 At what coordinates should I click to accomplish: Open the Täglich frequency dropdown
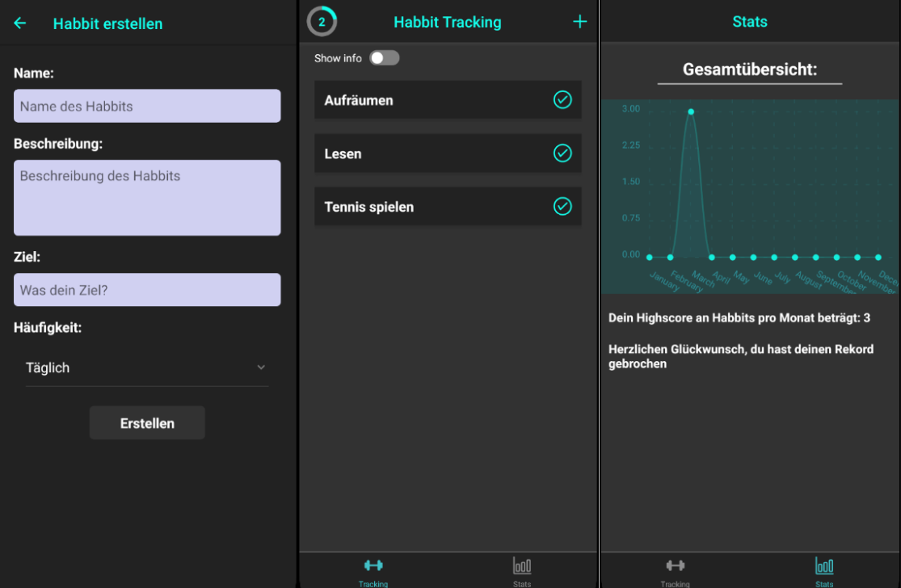click(146, 367)
